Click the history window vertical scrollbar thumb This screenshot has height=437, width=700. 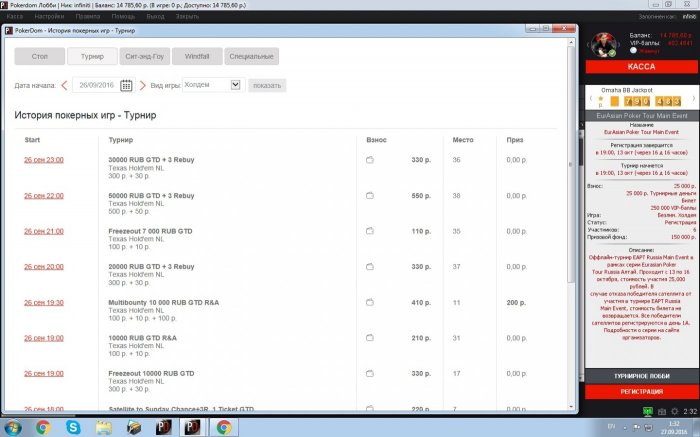(571, 164)
